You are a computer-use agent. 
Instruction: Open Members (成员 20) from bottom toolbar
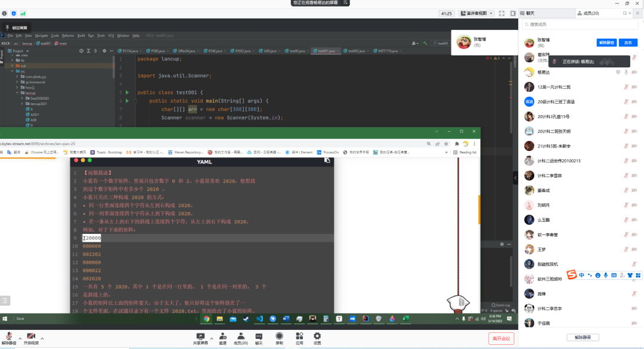coord(241,338)
